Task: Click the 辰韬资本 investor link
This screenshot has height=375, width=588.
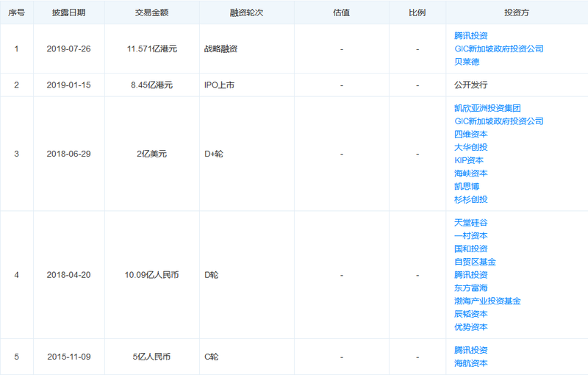Action: (x=470, y=314)
